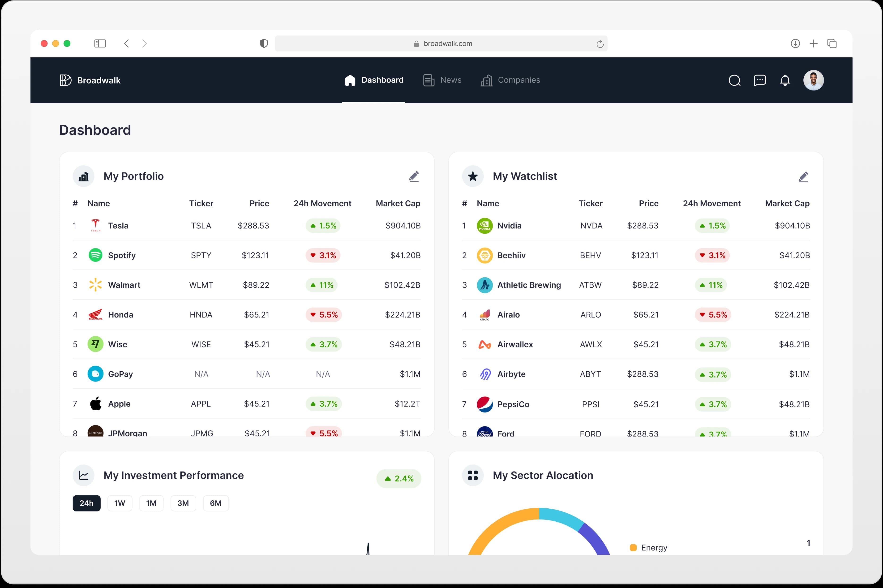
Task: Edit My Portfolio with pencil icon
Action: click(414, 176)
